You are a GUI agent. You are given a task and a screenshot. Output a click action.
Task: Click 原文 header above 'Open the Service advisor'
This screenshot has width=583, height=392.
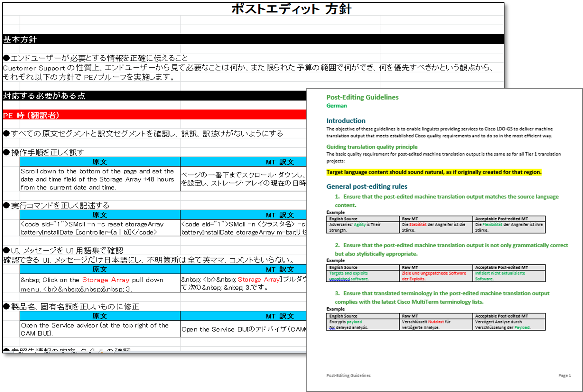[x=100, y=316]
